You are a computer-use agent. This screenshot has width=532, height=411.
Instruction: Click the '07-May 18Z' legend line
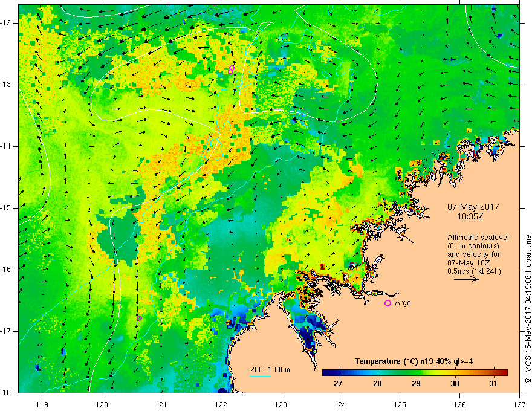(x=469, y=263)
